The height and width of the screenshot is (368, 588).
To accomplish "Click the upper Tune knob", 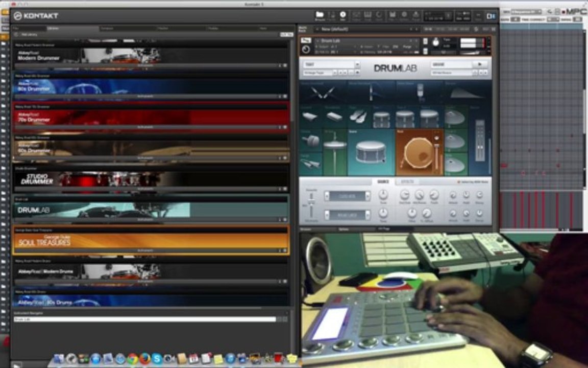I will point(383,195).
